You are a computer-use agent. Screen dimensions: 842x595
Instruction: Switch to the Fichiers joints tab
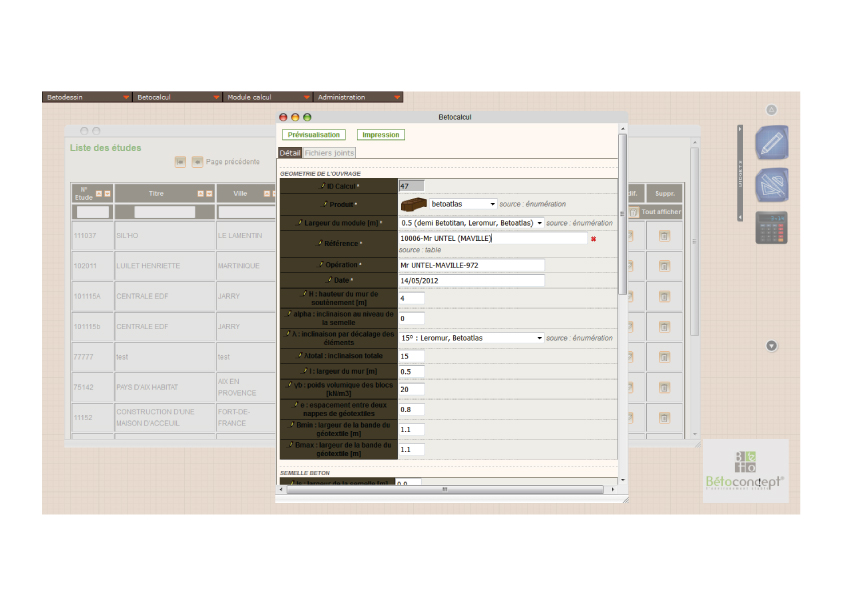pyautogui.click(x=329, y=153)
